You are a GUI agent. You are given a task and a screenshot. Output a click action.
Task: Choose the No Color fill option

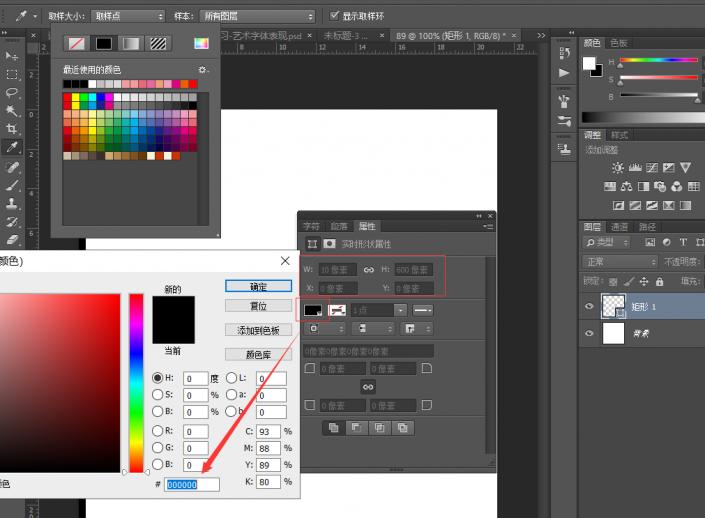click(76, 44)
